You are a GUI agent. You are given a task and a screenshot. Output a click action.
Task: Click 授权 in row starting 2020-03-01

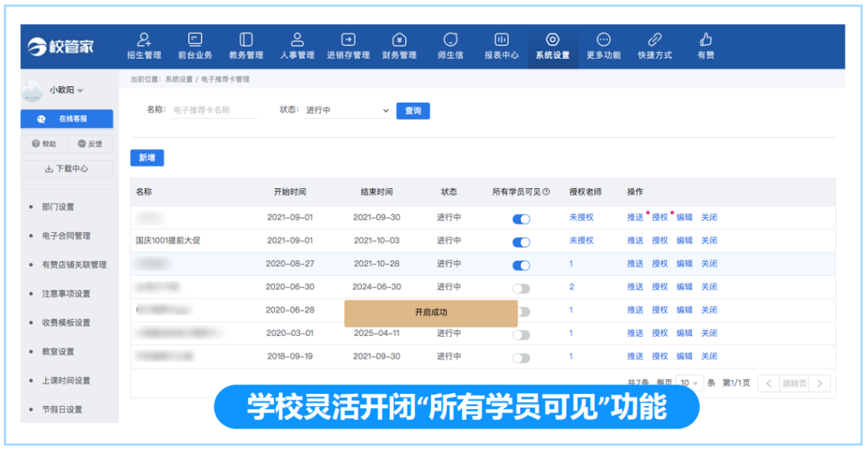click(660, 333)
